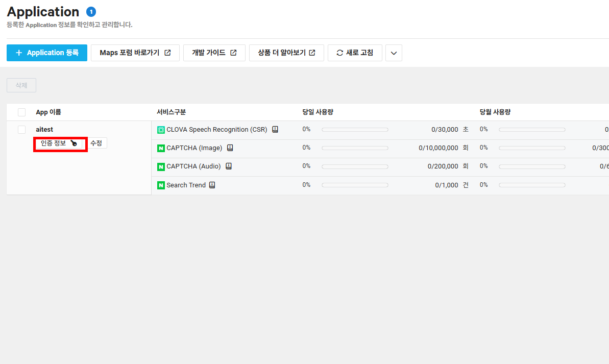Click the App 이름 column header
This screenshot has height=364, width=609.
(48, 112)
